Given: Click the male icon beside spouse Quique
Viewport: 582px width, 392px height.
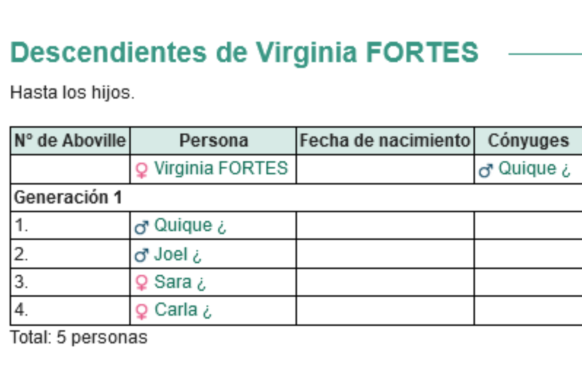Looking at the screenshot, I should (486, 170).
